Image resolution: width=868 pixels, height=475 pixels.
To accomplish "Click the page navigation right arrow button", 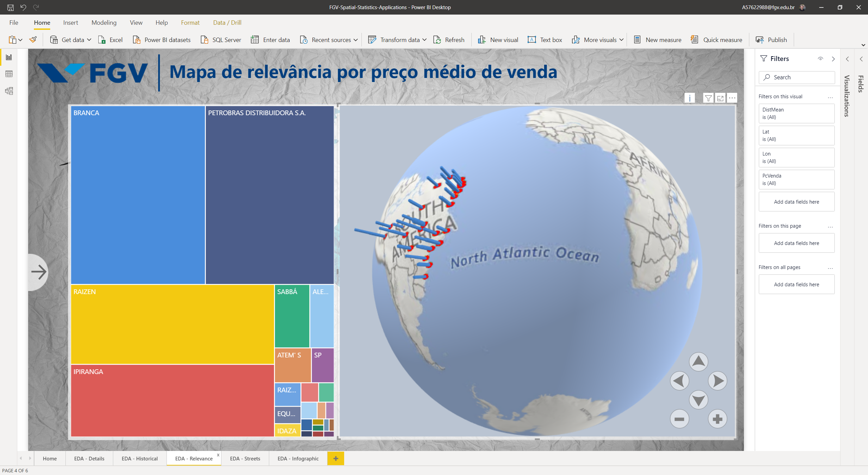I will pos(39,272).
